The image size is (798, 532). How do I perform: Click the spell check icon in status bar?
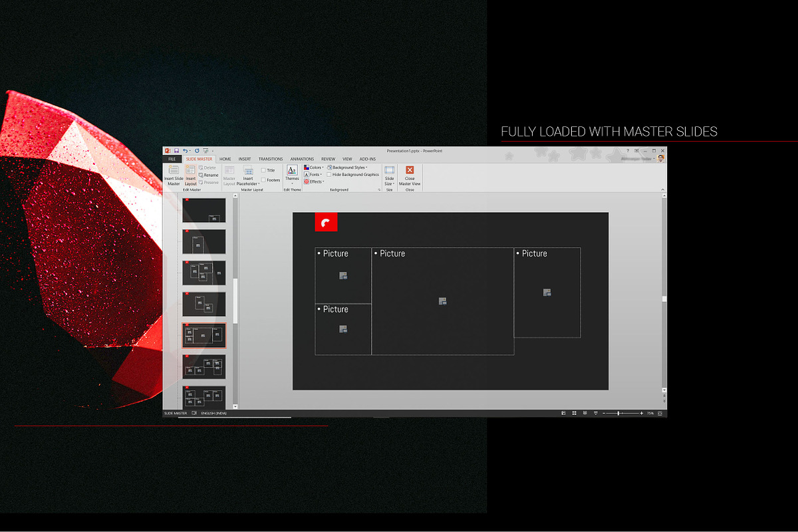pos(194,414)
